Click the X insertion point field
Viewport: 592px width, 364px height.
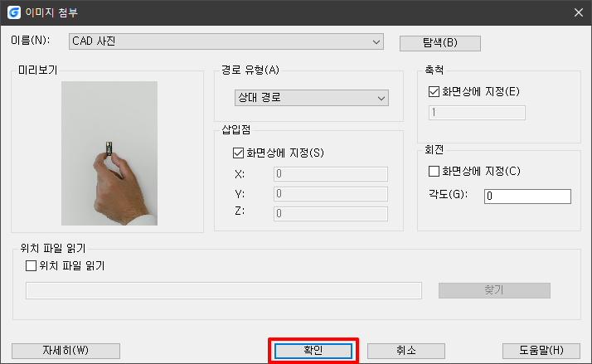tap(330, 174)
